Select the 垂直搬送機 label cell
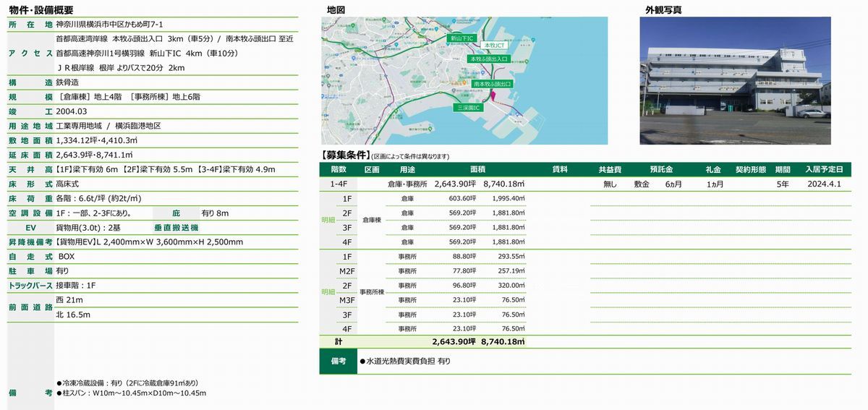 coord(176,227)
